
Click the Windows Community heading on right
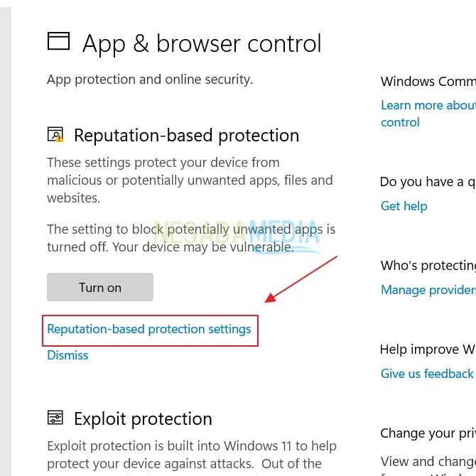(428, 82)
